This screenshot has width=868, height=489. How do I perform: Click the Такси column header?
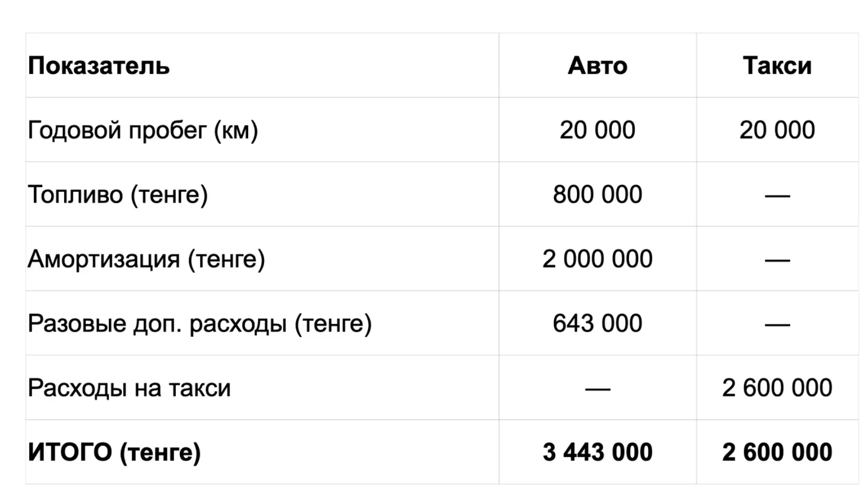click(777, 66)
